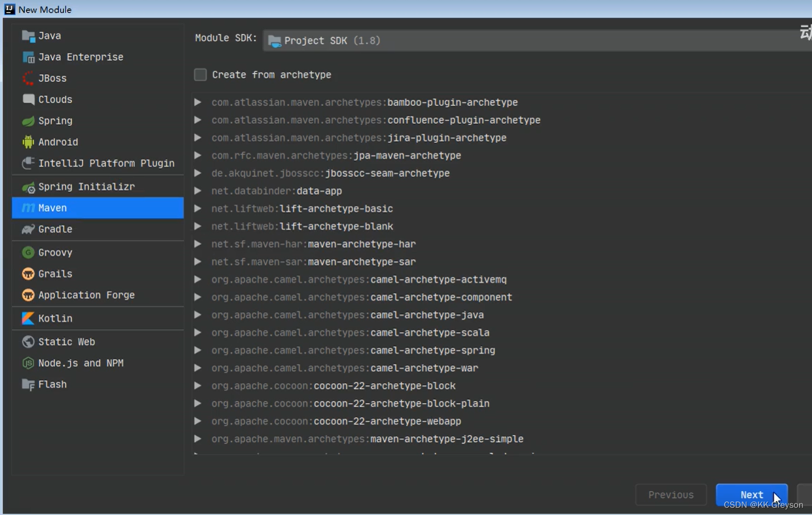The width and height of the screenshot is (812, 515).
Task: Click the Maven 'm' icon
Action: [28, 208]
